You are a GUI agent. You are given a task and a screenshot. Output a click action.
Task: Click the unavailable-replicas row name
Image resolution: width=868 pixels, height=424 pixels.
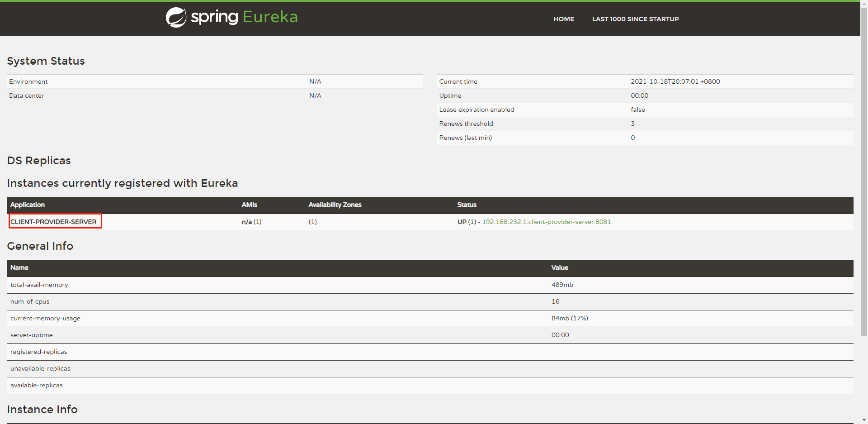coord(40,368)
